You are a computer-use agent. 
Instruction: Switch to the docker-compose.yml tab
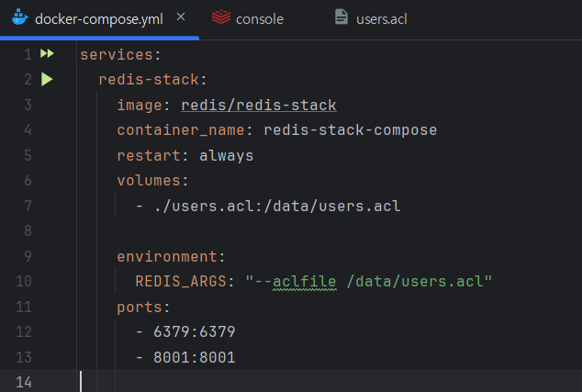[x=99, y=18]
